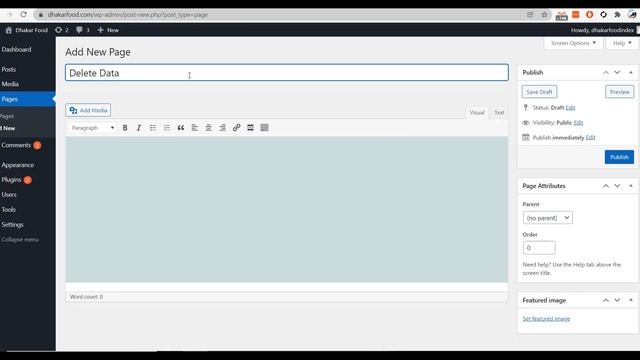Align text left
Viewport: 640px width, 360px height.
195,128
